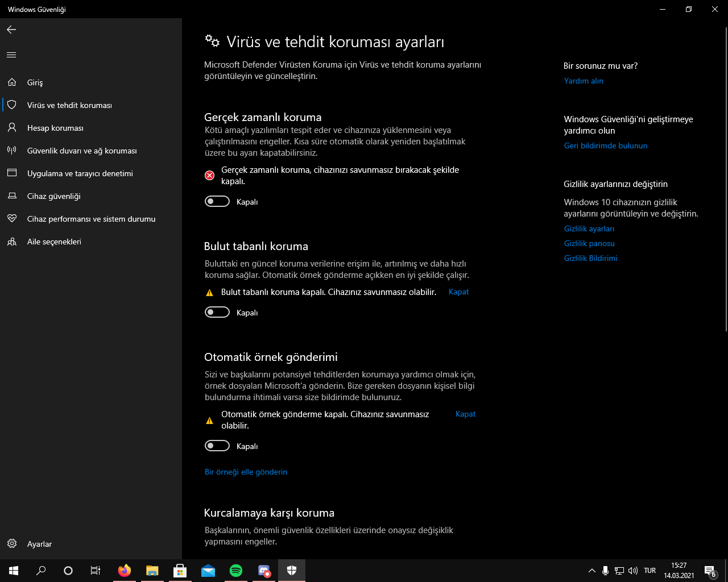Open the Yardım alın link
The image size is (728, 582).
[584, 81]
